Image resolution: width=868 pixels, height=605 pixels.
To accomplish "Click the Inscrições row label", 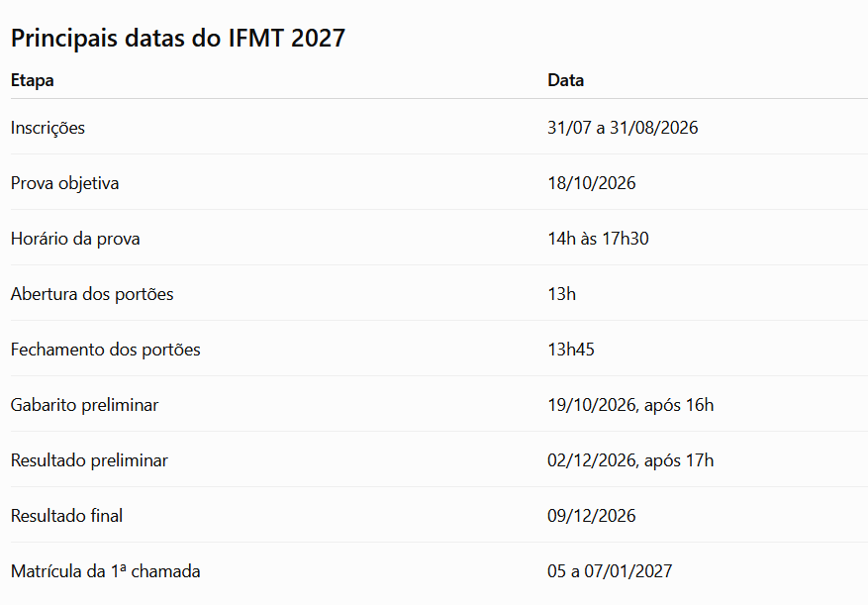I will pos(48,128).
